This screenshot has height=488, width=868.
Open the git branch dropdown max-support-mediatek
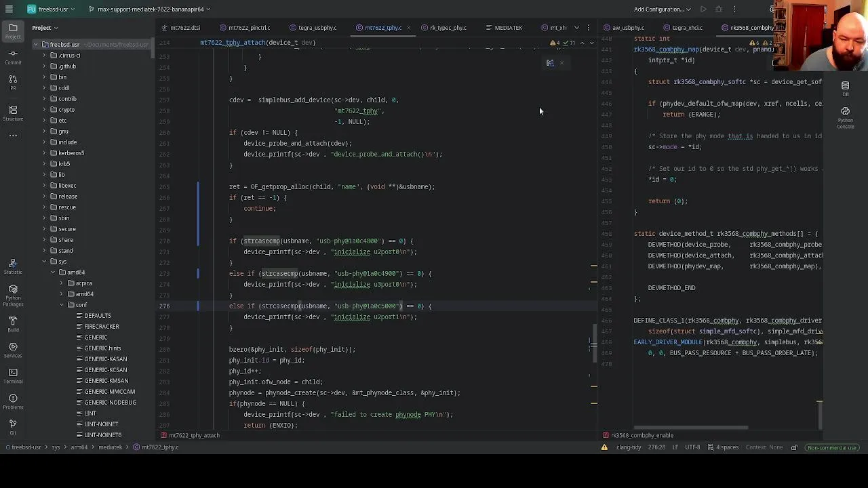click(151, 9)
